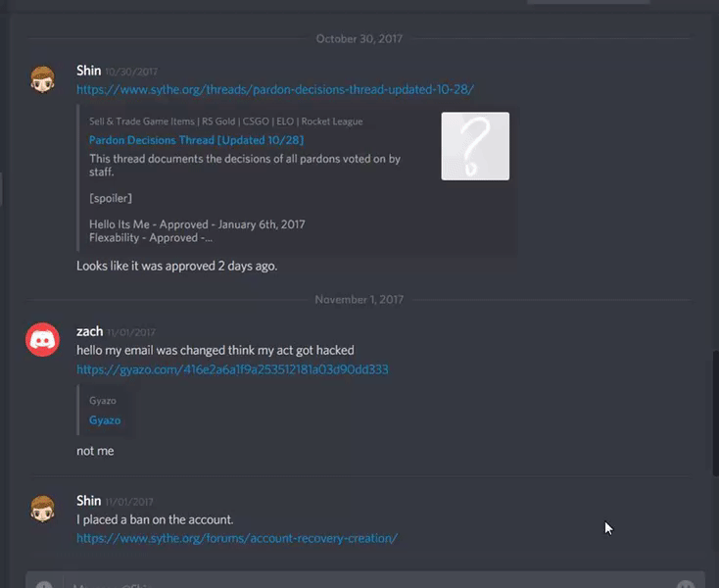Open the gyazo.com screenshot URL
Image resolution: width=719 pixels, height=588 pixels.
click(232, 369)
